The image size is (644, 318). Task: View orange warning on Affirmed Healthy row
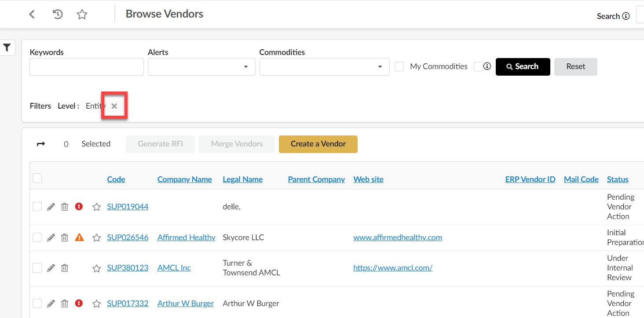pyautogui.click(x=79, y=237)
